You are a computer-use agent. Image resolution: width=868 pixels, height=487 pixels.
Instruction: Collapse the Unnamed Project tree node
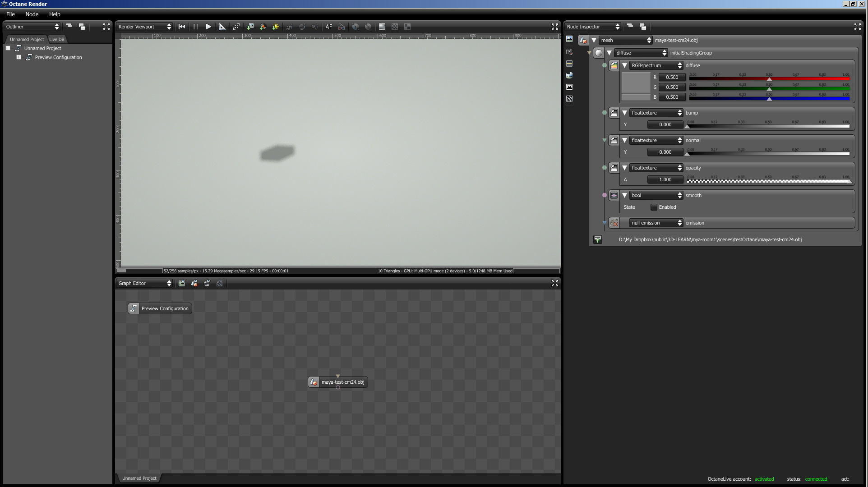pyautogui.click(x=8, y=48)
